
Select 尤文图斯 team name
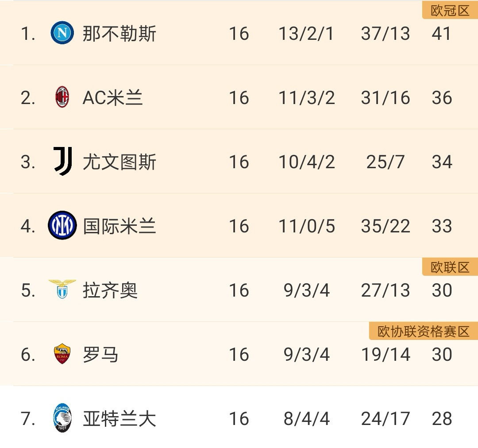[119, 162]
